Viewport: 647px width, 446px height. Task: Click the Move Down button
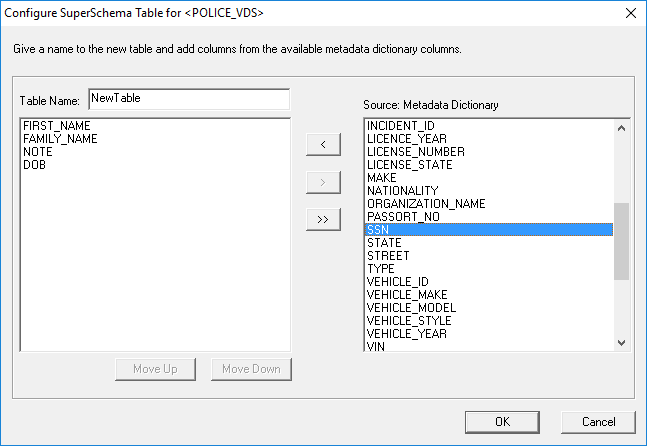[x=251, y=369]
